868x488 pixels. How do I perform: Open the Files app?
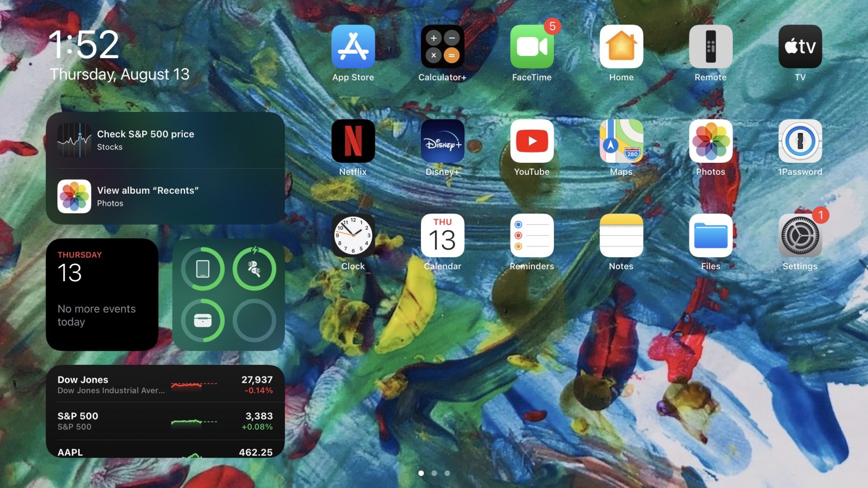tap(710, 236)
